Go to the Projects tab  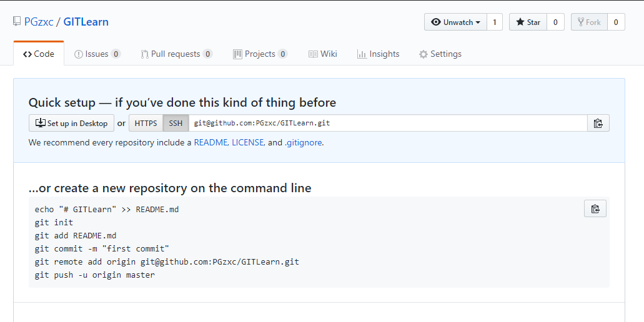[260, 54]
